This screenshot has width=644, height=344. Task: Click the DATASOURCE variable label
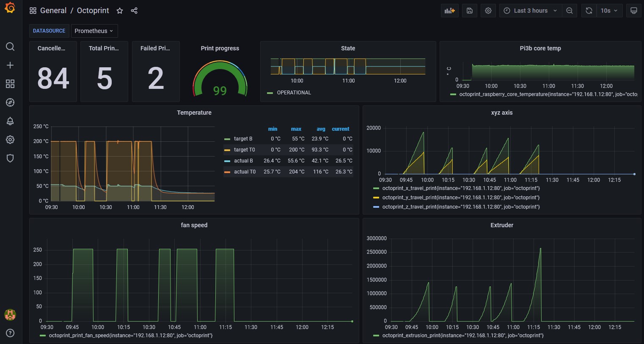(49, 31)
